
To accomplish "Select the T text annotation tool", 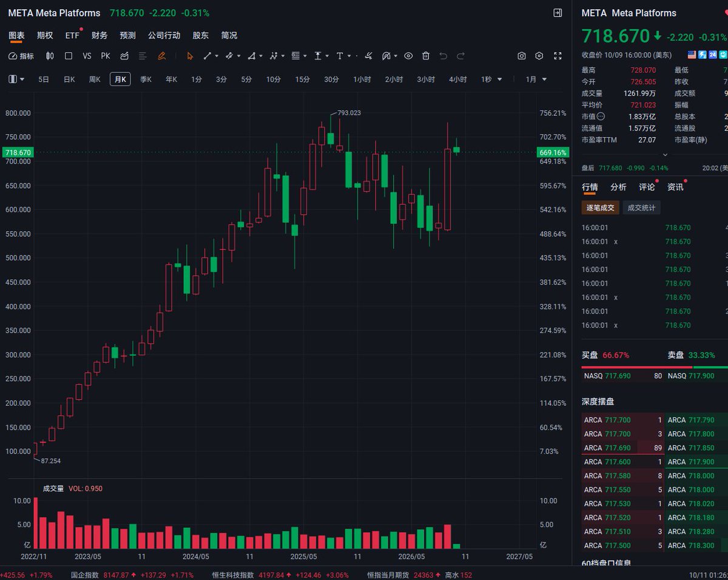I will click(x=339, y=56).
